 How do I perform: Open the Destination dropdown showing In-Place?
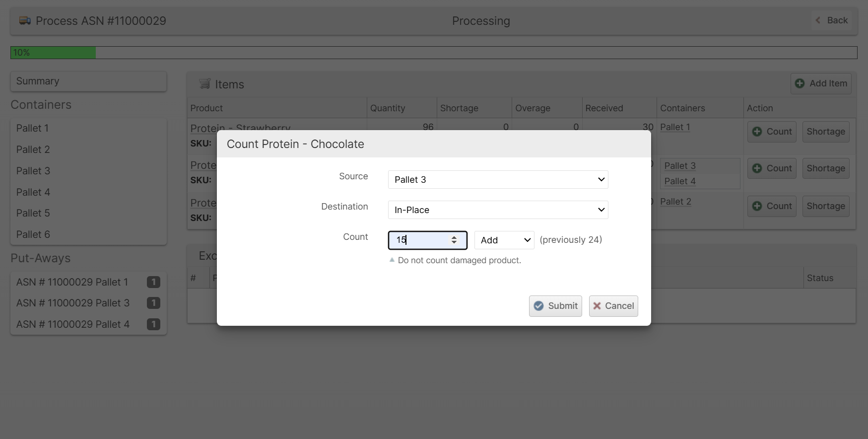pyautogui.click(x=498, y=210)
